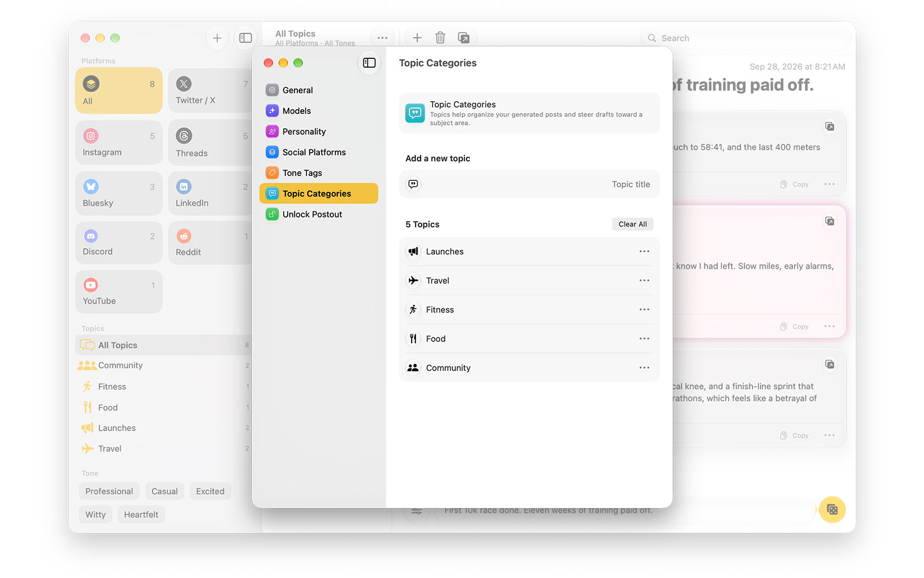Toggle the Excited tone filter
The height and width of the screenshot is (578, 924).
click(210, 491)
